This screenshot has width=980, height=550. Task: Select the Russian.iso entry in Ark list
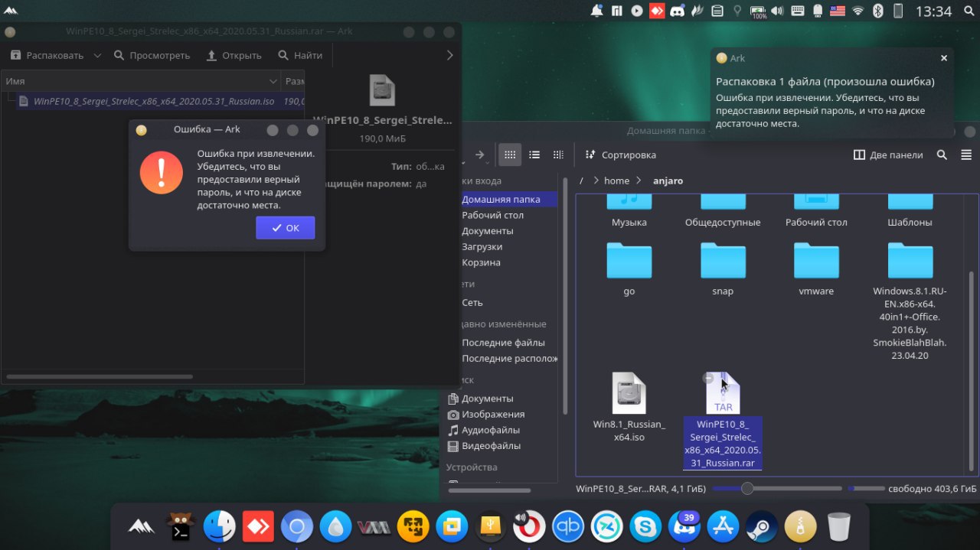coord(153,101)
